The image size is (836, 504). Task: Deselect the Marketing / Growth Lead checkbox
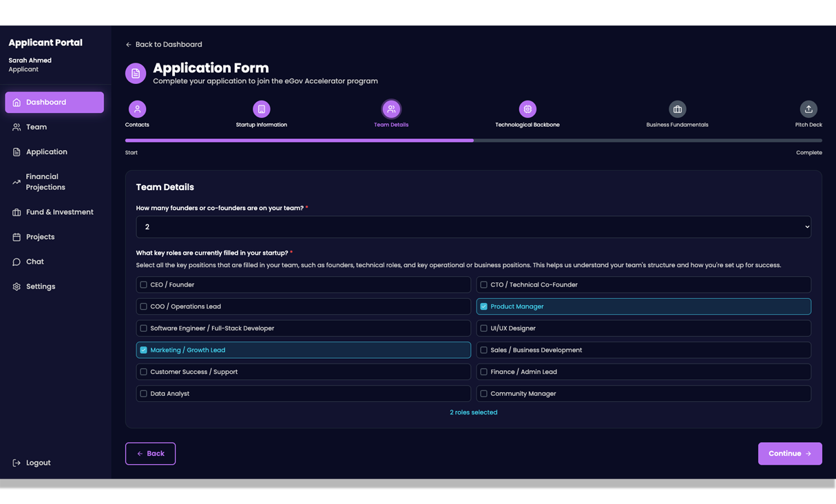pyautogui.click(x=144, y=350)
